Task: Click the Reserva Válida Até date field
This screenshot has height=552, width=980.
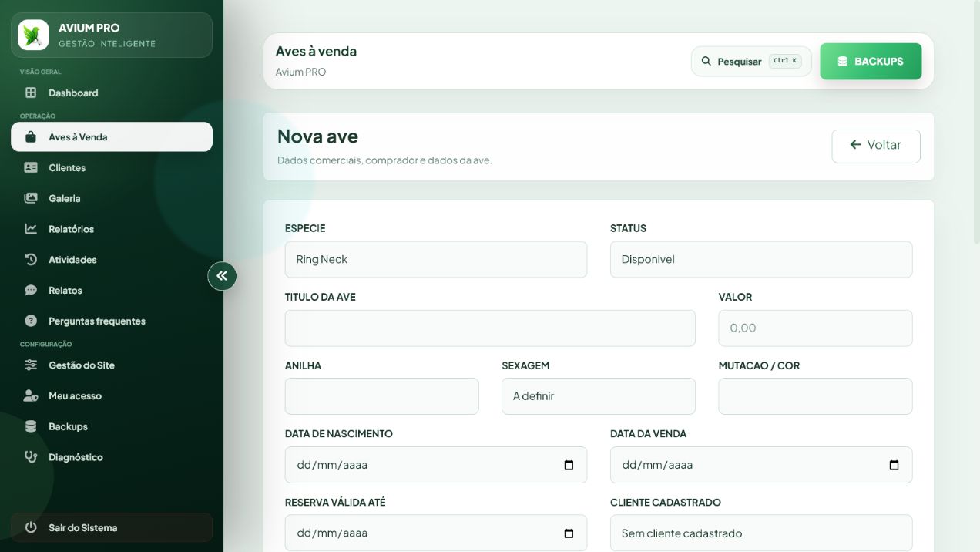Action: (436, 533)
